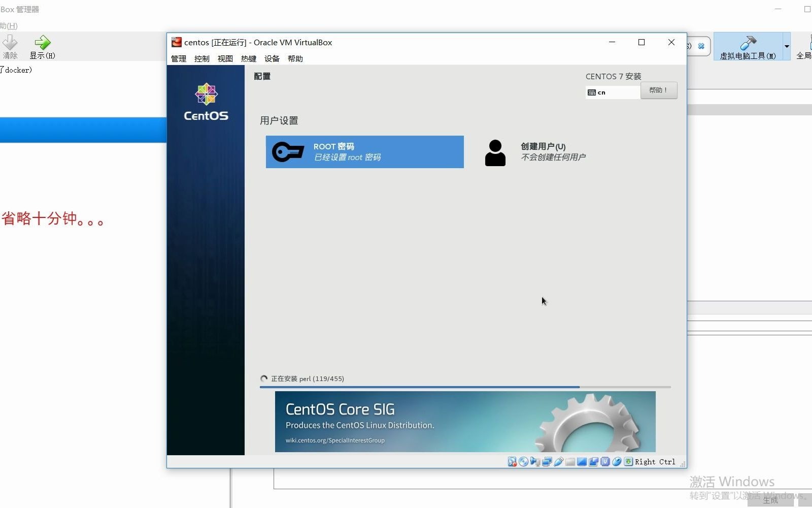Select the ROOT 密码 setting
This screenshot has height=508, width=812.
click(x=364, y=151)
